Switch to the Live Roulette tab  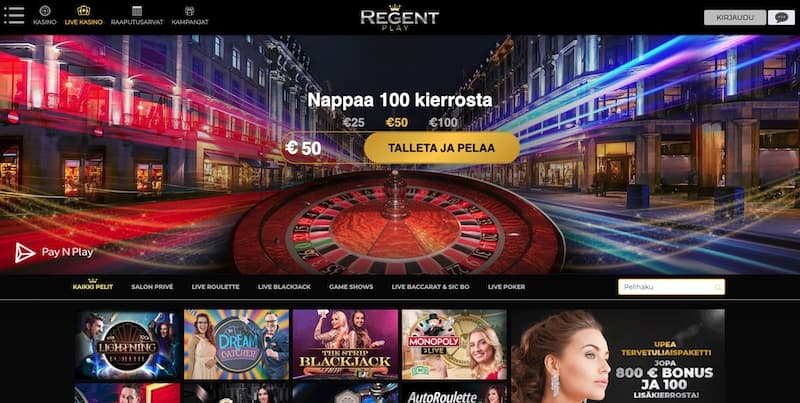215,287
